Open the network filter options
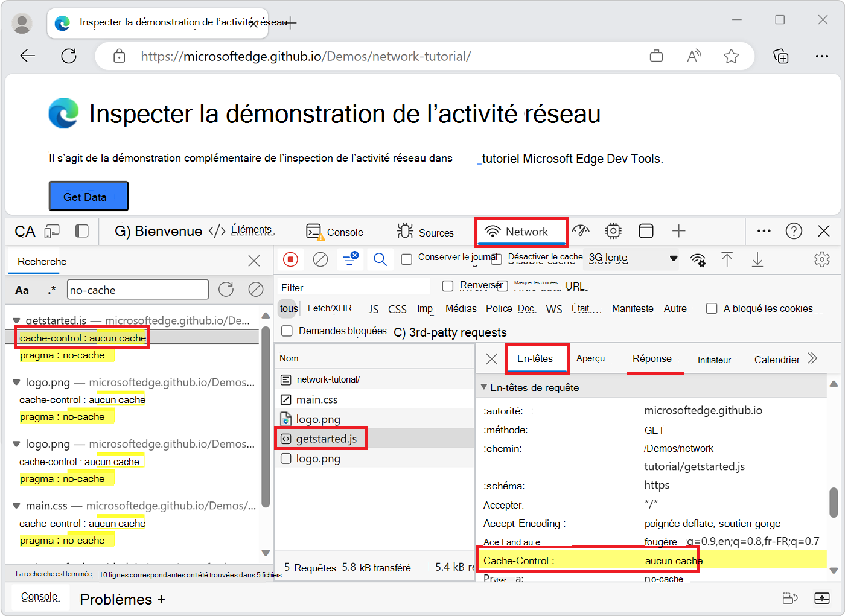 click(350, 259)
